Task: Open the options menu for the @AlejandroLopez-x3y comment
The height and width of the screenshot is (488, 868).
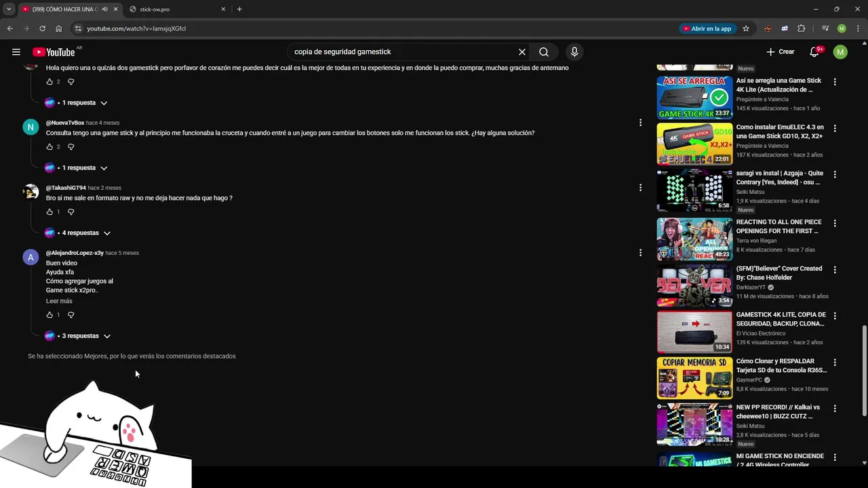Action: click(640, 253)
